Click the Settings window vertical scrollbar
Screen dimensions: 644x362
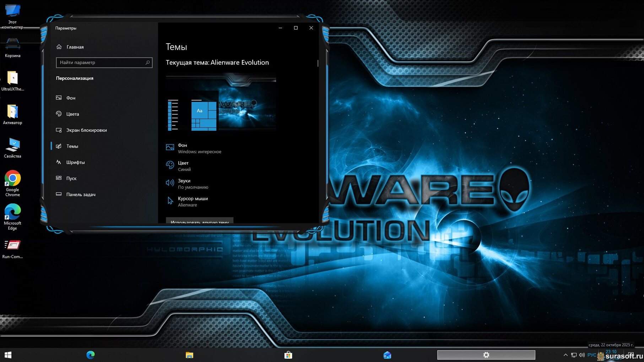click(x=318, y=63)
